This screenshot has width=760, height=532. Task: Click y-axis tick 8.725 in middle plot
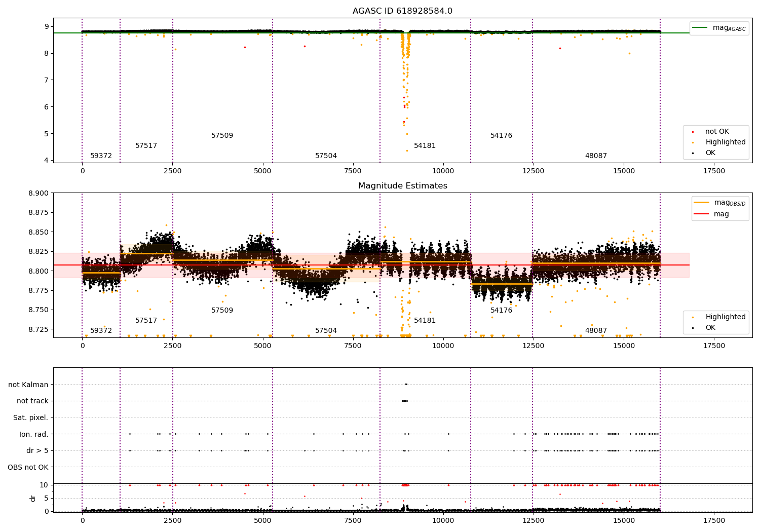39,329
